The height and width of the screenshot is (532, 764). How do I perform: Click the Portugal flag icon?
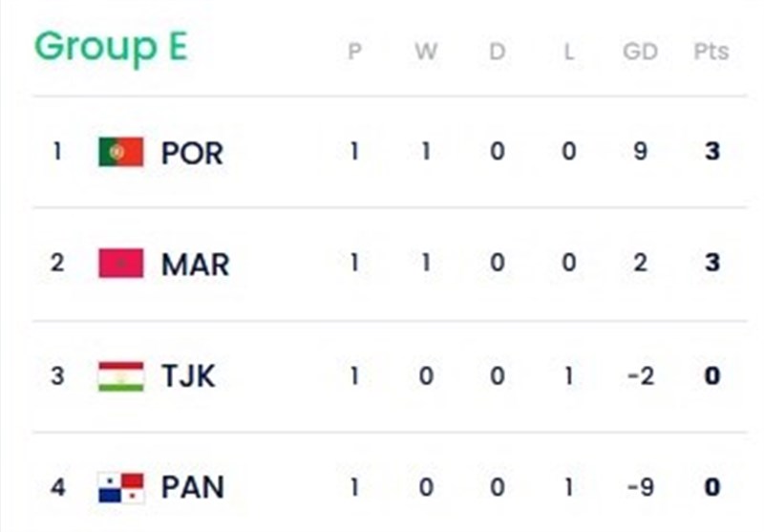click(x=121, y=152)
